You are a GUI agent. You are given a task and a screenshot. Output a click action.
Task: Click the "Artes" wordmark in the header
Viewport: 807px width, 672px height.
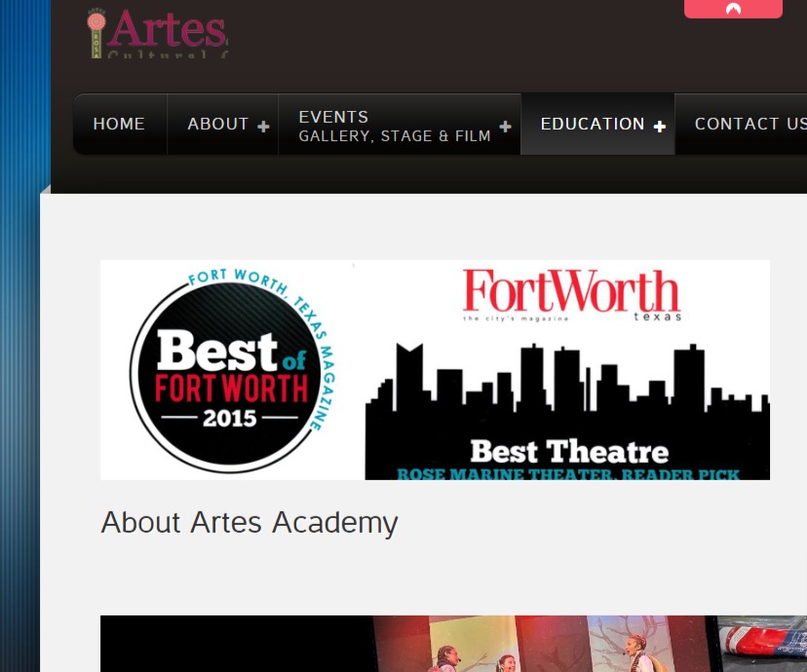(x=168, y=32)
